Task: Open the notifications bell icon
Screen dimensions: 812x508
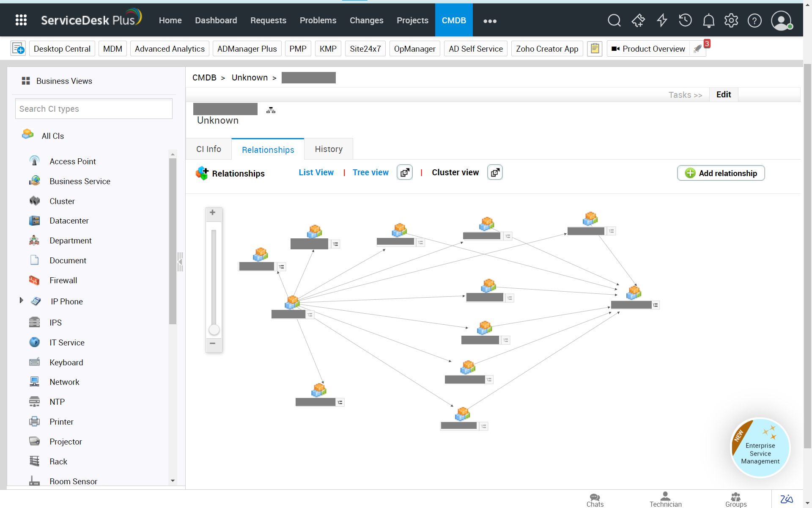Action: 708,20
